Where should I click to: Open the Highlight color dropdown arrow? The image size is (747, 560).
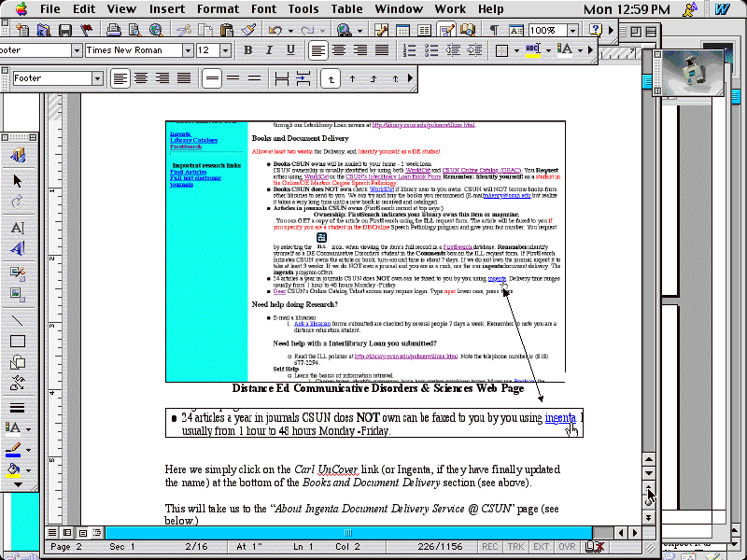(x=548, y=50)
